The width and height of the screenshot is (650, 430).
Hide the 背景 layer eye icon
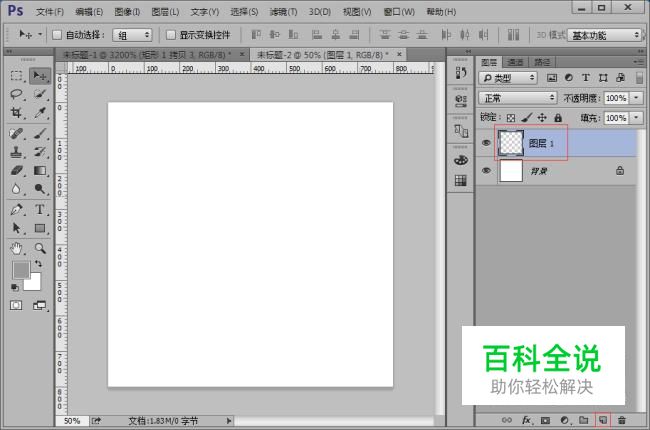tap(486, 170)
